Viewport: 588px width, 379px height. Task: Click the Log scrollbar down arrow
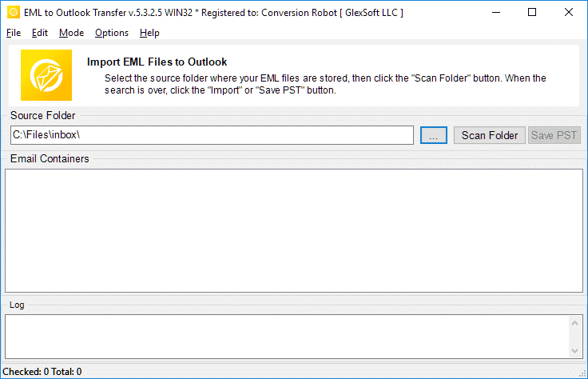575,351
